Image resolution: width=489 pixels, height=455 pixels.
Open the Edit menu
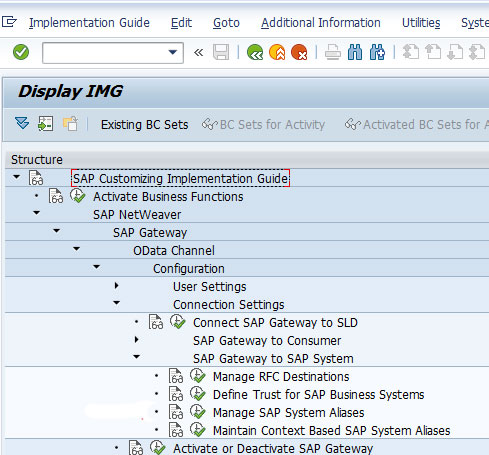[x=181, y=23]
